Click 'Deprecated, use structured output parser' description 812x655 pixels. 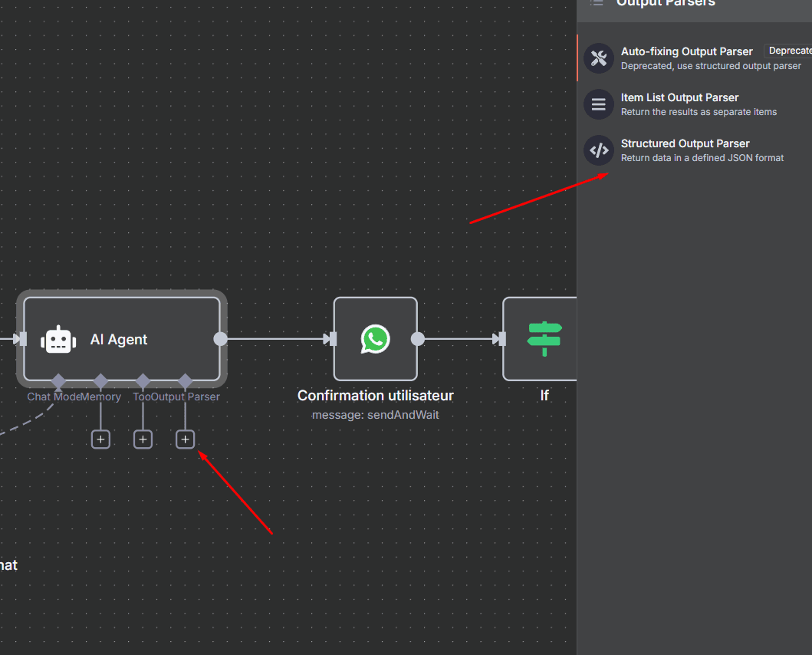(x=711, y=66)
